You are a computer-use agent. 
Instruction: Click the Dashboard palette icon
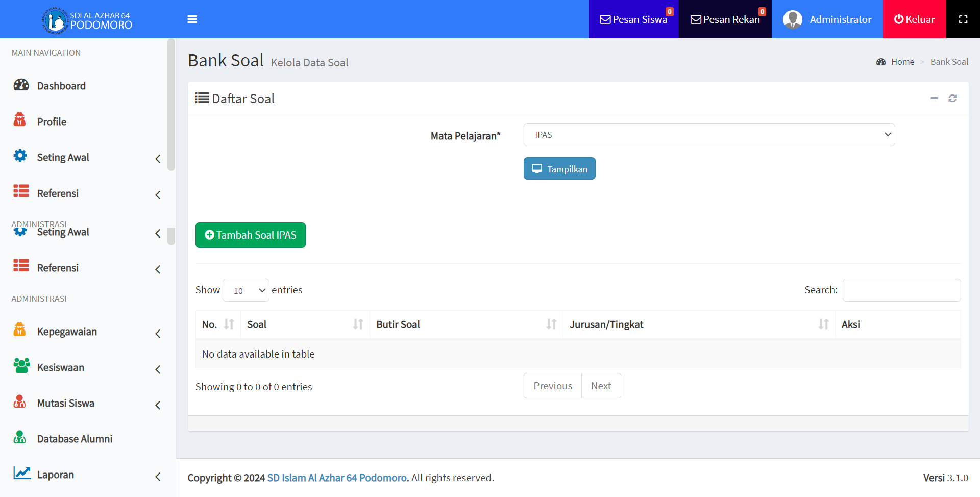[21, 85]
